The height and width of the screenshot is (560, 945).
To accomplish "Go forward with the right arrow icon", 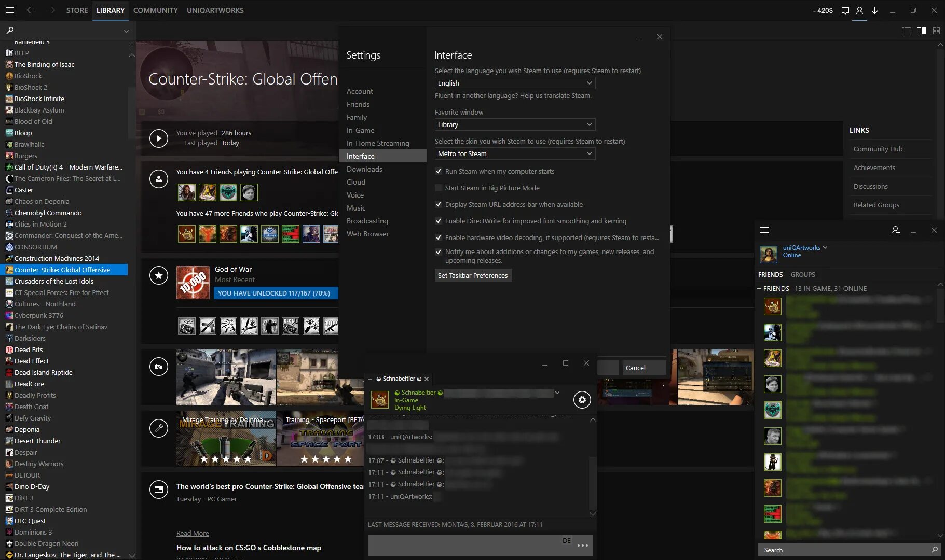I will pyautogui.click(x=51, y=10).
